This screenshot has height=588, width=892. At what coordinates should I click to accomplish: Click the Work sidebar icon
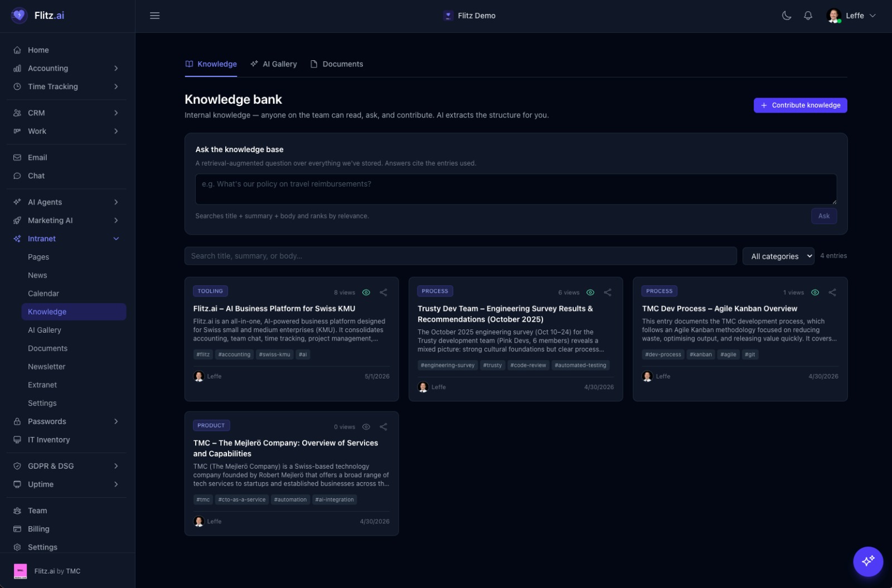tap(17, 132)
